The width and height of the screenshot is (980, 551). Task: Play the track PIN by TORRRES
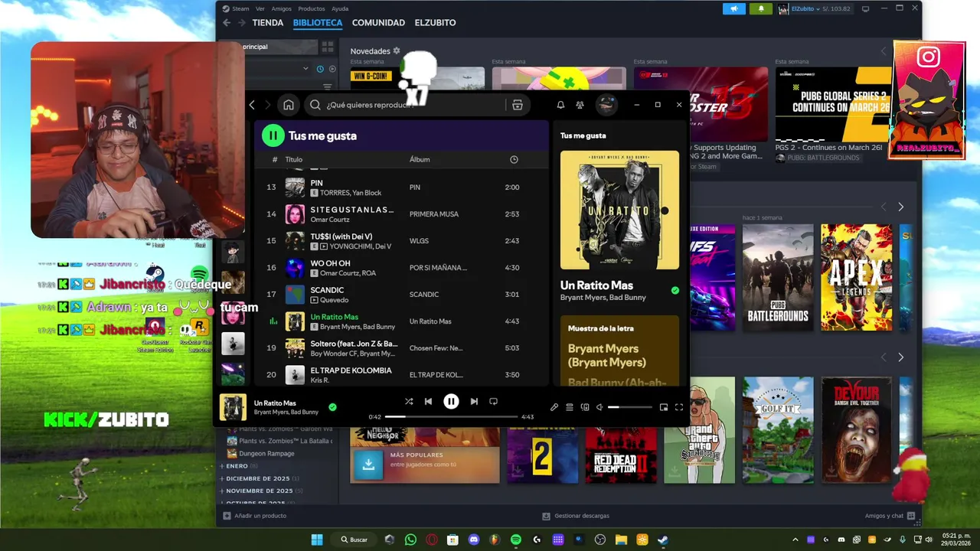(x=402, y=187)
